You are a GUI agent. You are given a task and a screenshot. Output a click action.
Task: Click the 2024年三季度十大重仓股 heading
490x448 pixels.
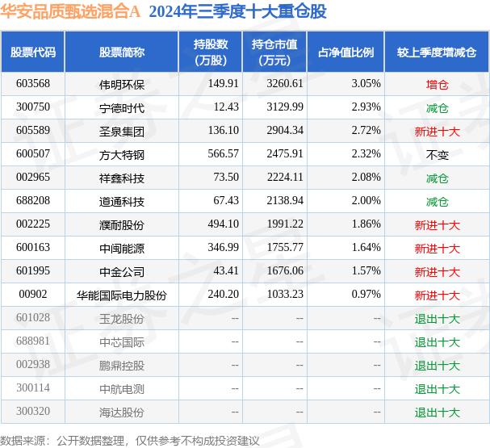point(238,12)
